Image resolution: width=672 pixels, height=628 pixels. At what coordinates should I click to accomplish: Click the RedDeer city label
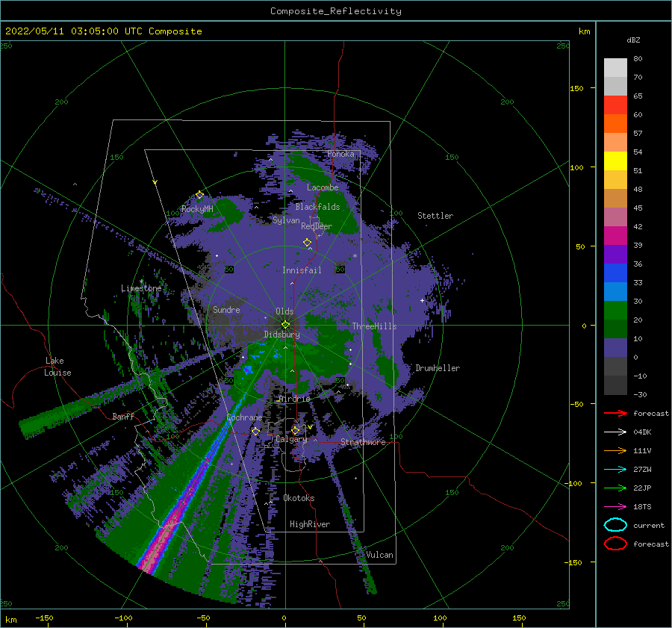click(317, 226)
